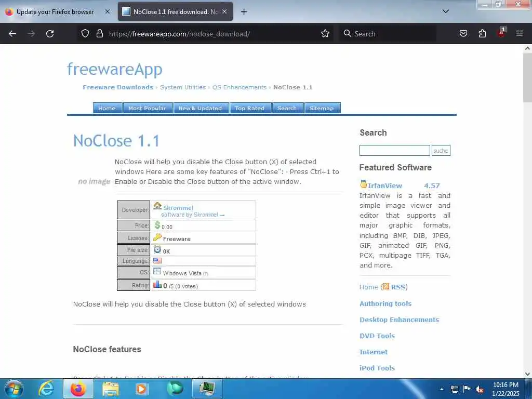Reload the current page
The image size is (532, 399).
pyautogui.click(x=50, y=34)
